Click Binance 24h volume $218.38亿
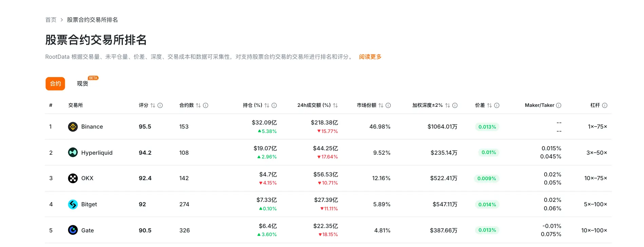Viewport: 644px width, 247px height. (324, 122)
